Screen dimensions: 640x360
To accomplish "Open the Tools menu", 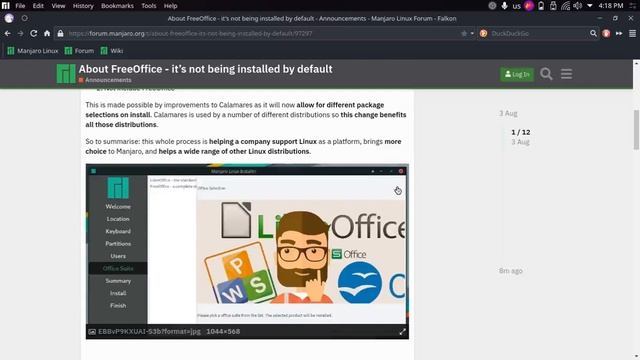I will (149, 6).
